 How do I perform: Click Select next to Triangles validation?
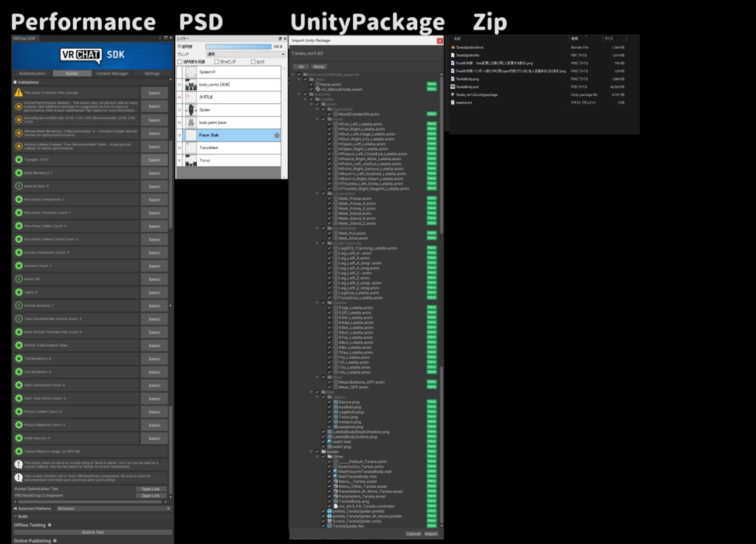click(154, 160)
